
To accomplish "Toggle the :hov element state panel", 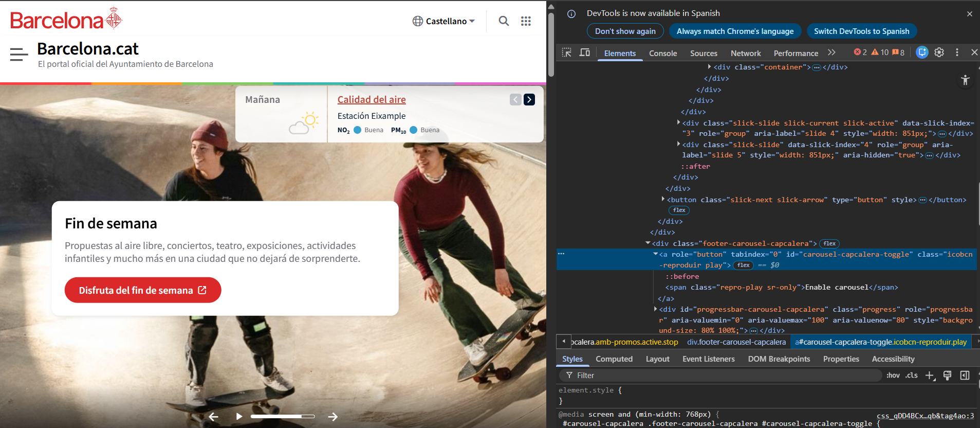I will click(893, 376).
